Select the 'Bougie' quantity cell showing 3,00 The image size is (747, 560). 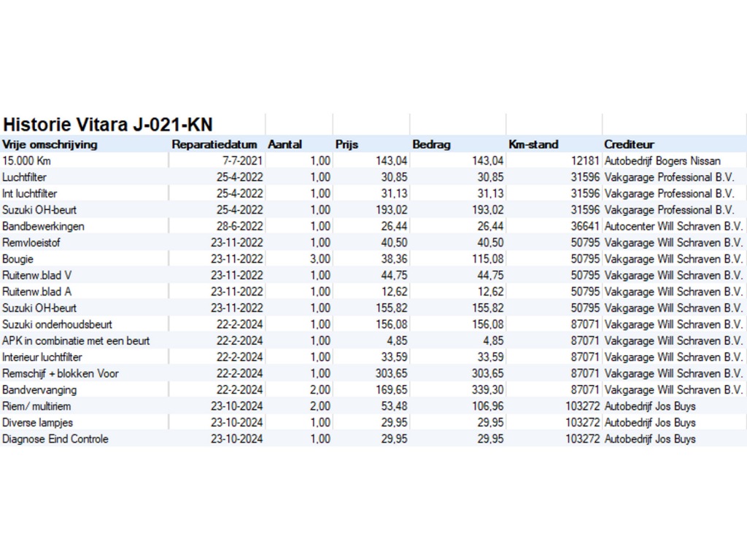320,259
